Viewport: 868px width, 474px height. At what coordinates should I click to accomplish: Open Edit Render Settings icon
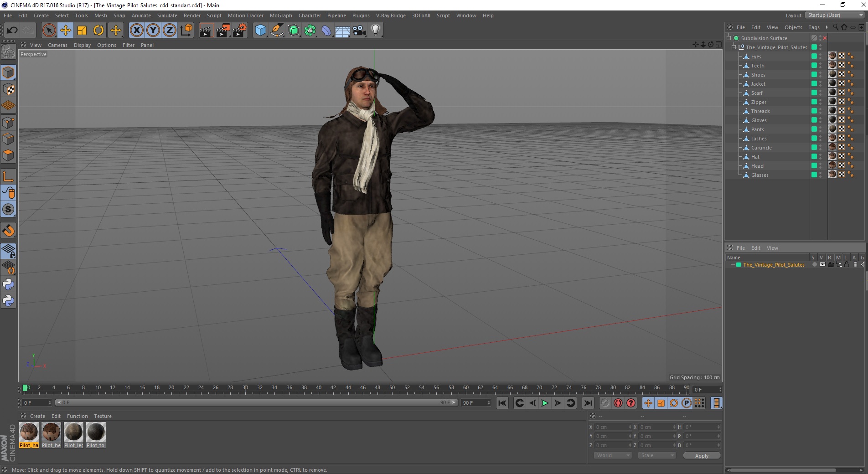pos(240,31)
